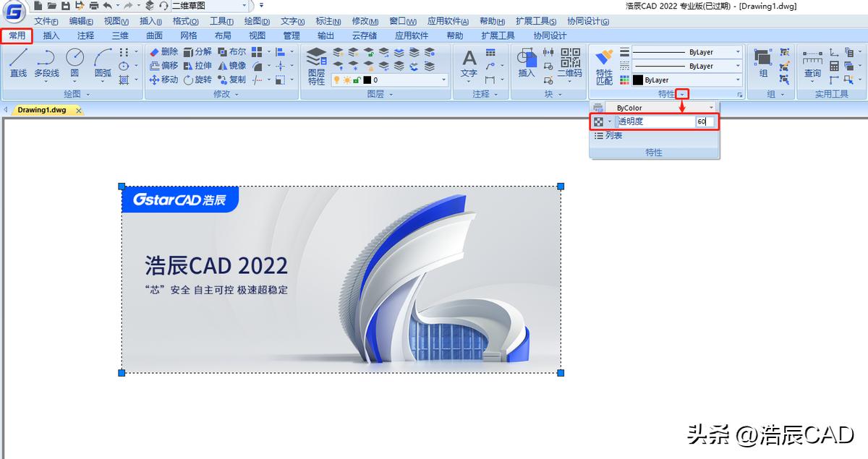Select the Circle tool
The image size is (868, 459).
pyautogui.click(x=74, y=65)
